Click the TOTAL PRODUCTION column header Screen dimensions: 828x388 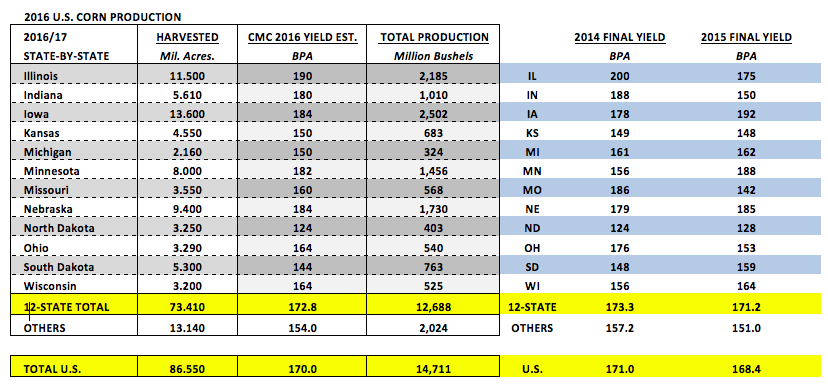433,37
